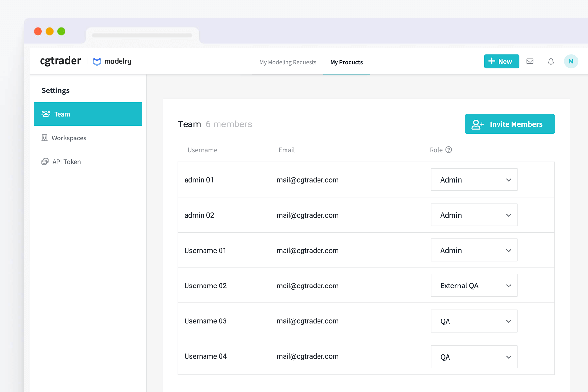Click the 6 members count text
This screenshot has height=392, width=588.
click(x=229, y=124)
